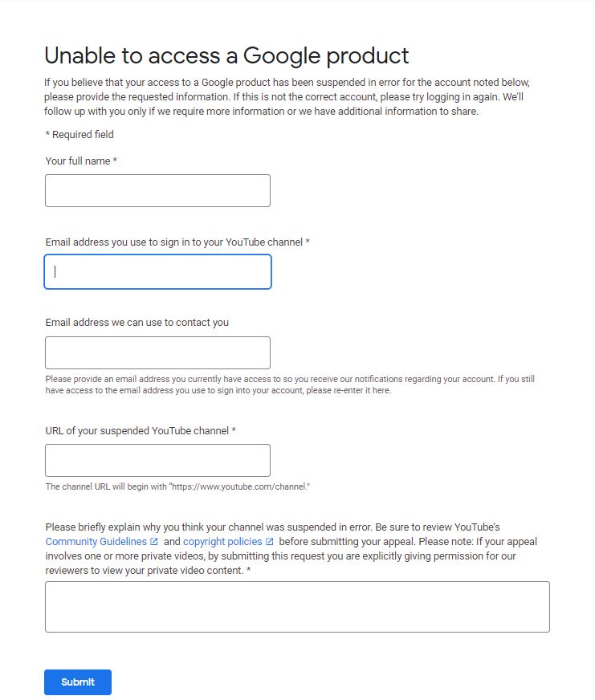Click the '* Required field' note

click(79, 135)
